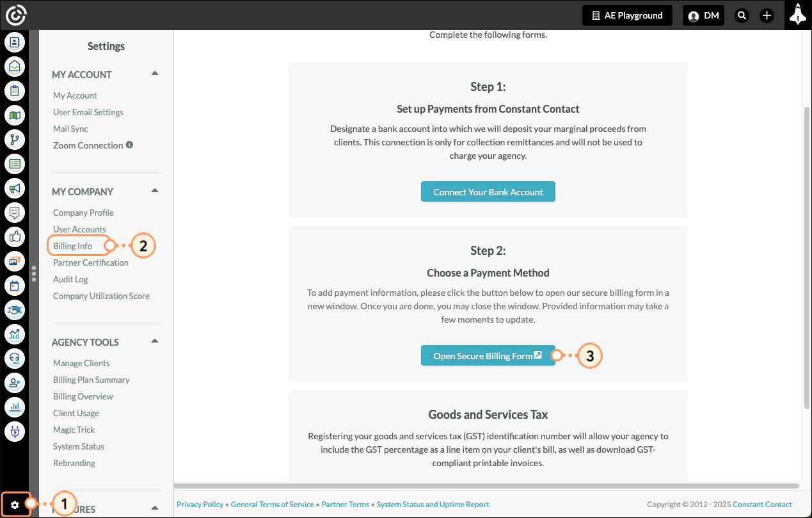Open Rebranding settings
The image size is (812, 518).
click(74, 463)
